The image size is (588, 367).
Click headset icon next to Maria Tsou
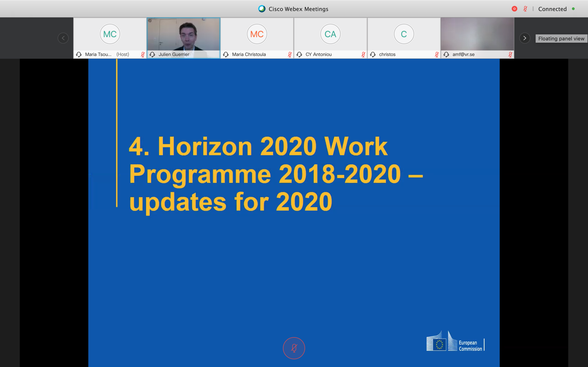coord(79,54)
